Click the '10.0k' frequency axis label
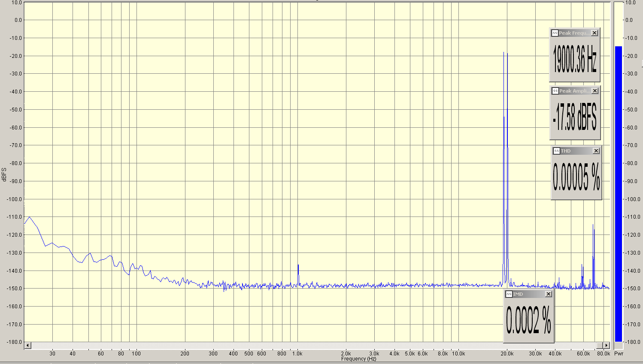This screenshot has height=364, width=643. click(458, 354)
